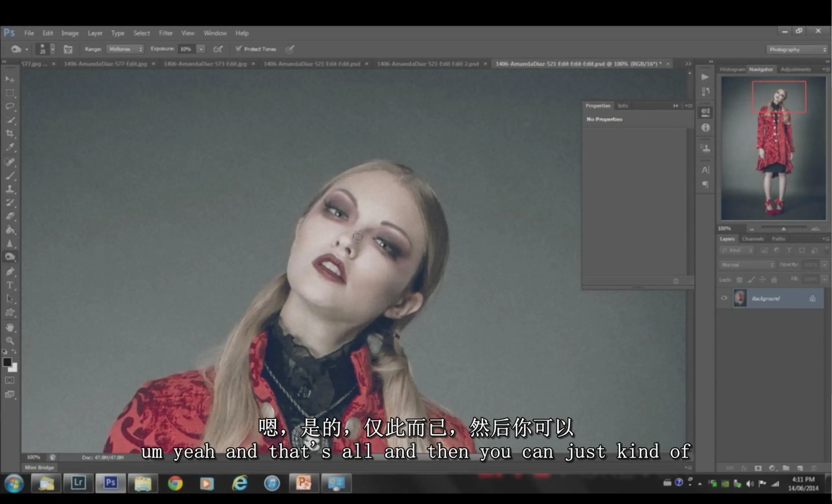832x504 pixels.
Task: Click the Exposure 10% input field
Action: (187, 49)
